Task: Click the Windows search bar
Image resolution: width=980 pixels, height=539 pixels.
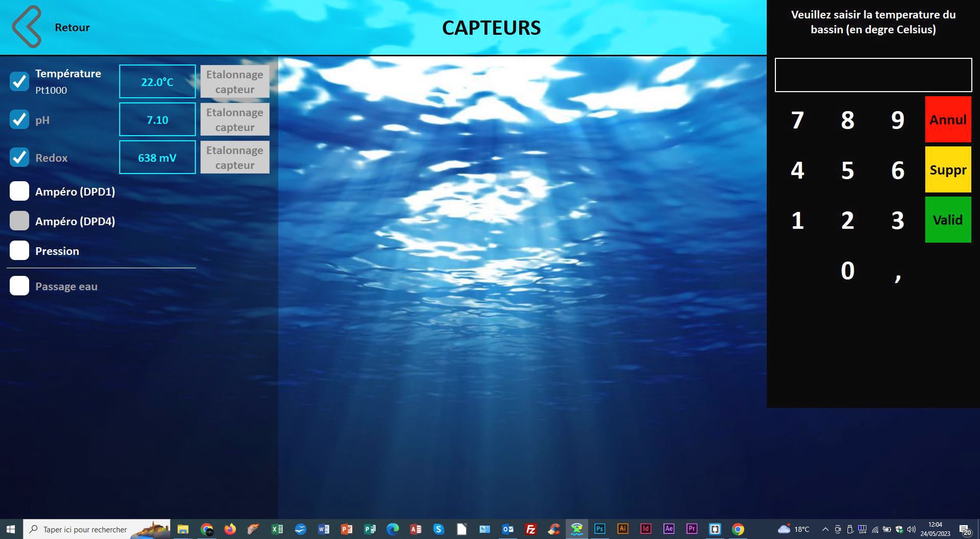Action: tap(92, 529)
